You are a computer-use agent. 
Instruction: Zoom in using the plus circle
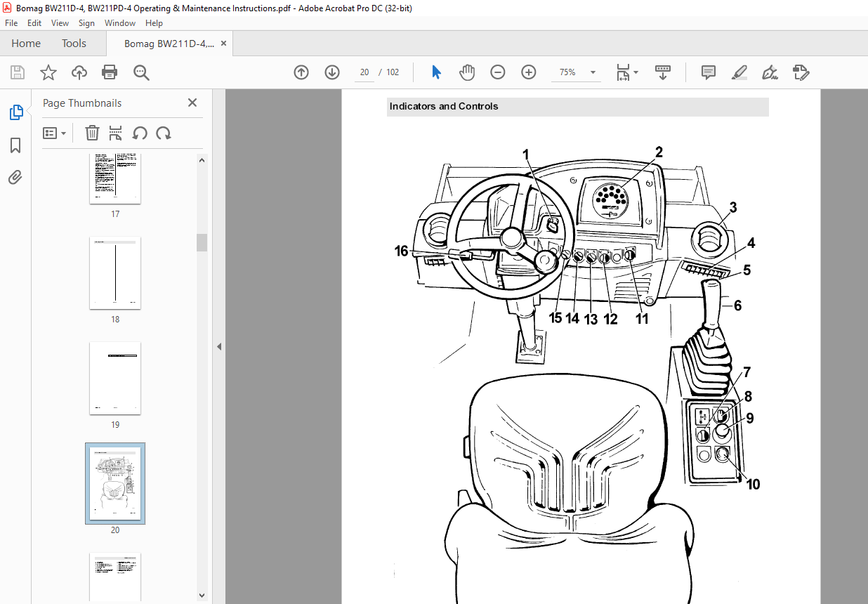point(529,72)
